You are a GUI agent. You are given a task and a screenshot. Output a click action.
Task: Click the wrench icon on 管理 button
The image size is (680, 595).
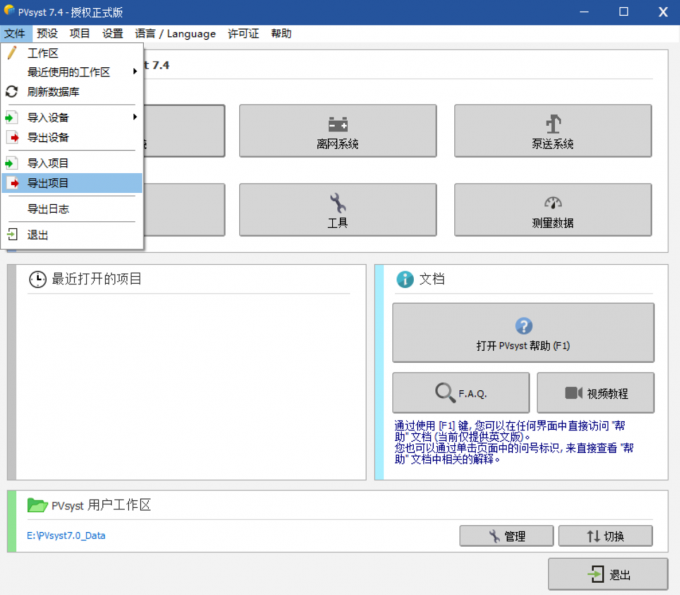494,536
